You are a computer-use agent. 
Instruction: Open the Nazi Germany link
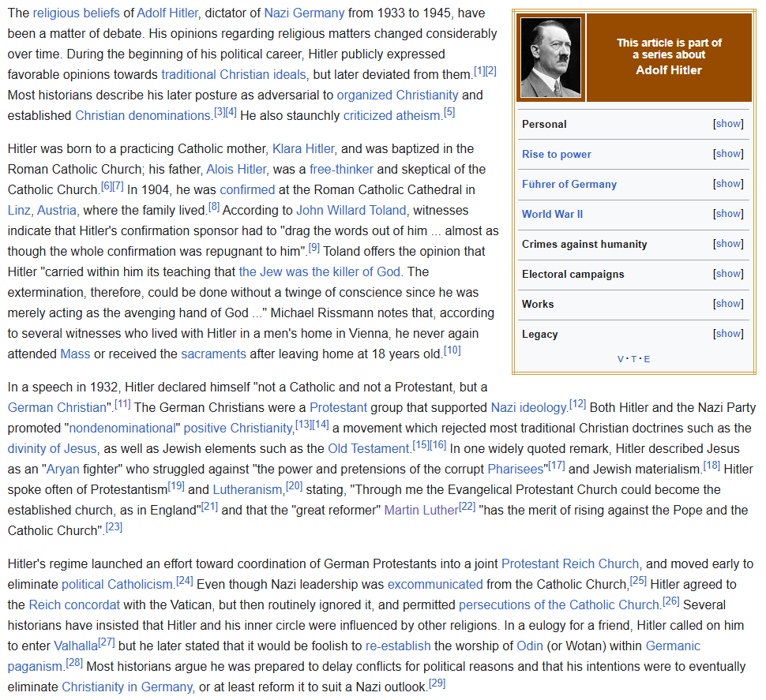(304, 13)
